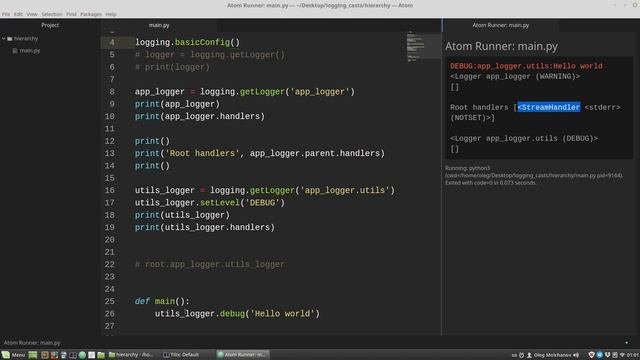Click line number 16 in the gutter

point(109,190)
